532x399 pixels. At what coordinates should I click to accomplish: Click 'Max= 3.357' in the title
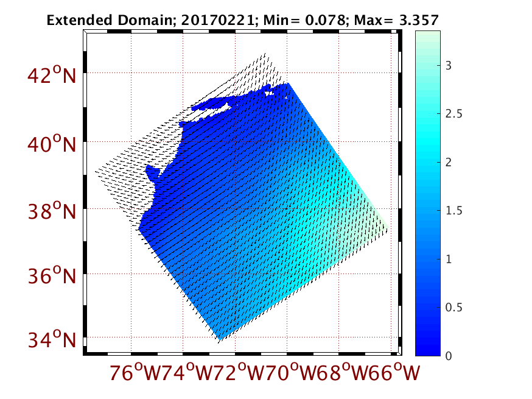(396, 20)
